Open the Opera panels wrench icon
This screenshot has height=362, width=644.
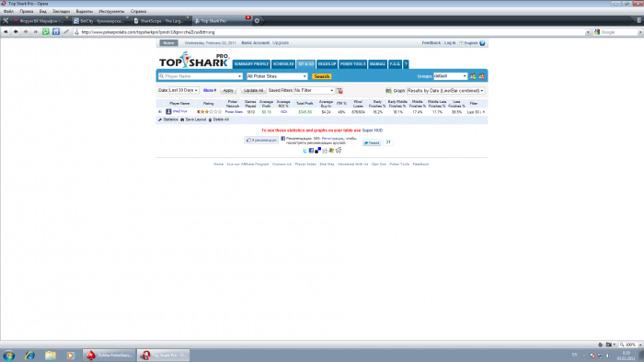(x=6, y=20)
